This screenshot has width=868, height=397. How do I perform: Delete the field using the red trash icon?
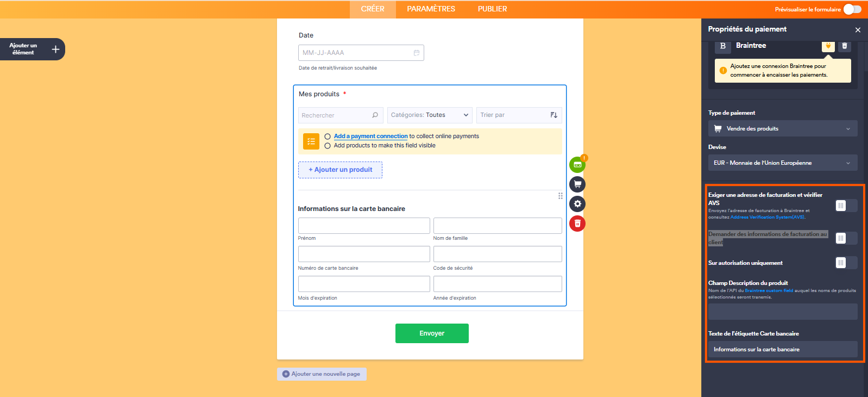click(x=577, y=224)
